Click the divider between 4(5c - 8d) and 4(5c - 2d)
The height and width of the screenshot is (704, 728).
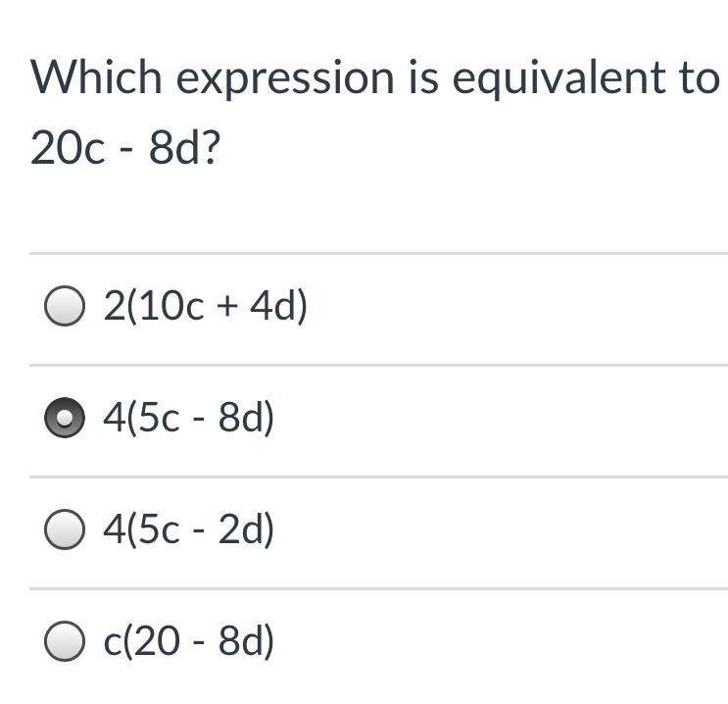378,477
